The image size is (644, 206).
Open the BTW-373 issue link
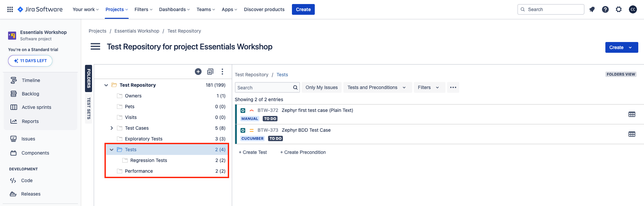click(x=268, y=130)
